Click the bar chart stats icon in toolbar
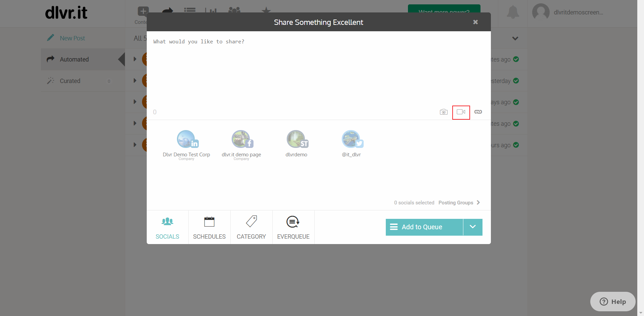This screenshot has width=644, height=316. tap(211, 11)
